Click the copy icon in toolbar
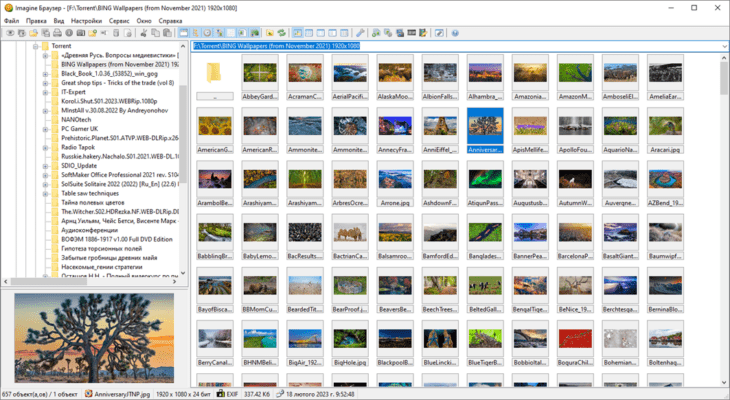This screenshot has width=730, height=400. [x=155, y=33]
